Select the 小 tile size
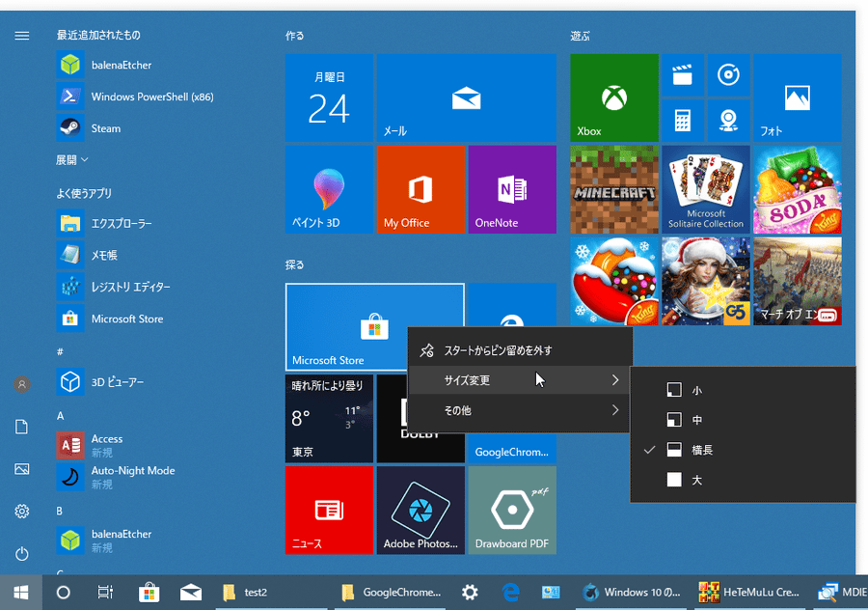The width and height of the screenshot is (868, 610). tap(743, 390)
